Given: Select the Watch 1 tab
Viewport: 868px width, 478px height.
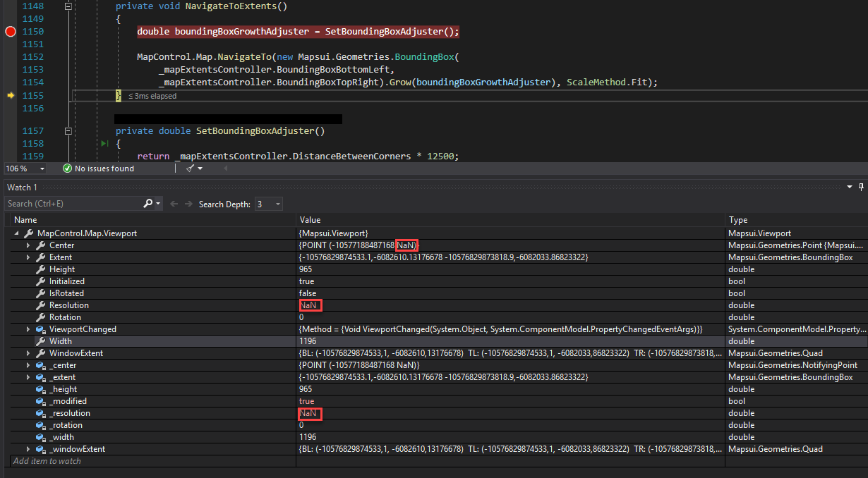Looking at the screenshot, I should [21, 187].
